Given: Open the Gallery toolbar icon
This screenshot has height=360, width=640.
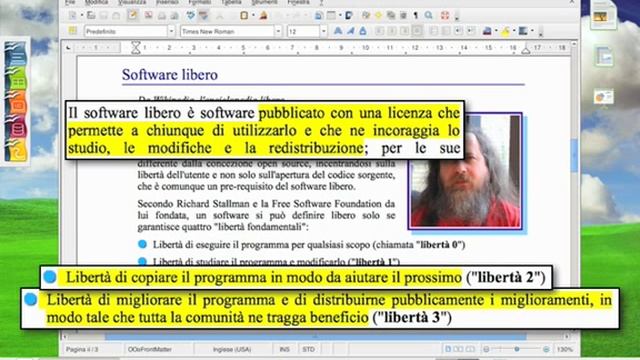Looking at the screenshot, I should (391, 16).
